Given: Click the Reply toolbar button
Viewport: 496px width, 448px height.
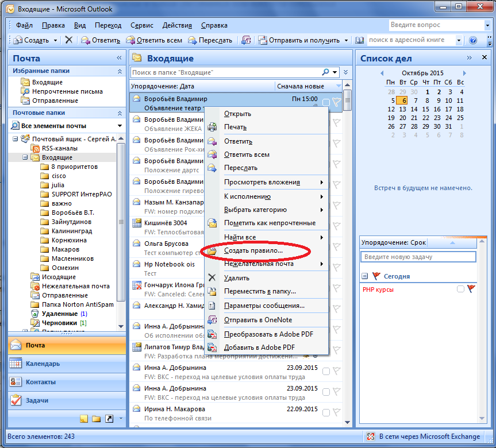Looking at the screenshot, I should point(101,40).
